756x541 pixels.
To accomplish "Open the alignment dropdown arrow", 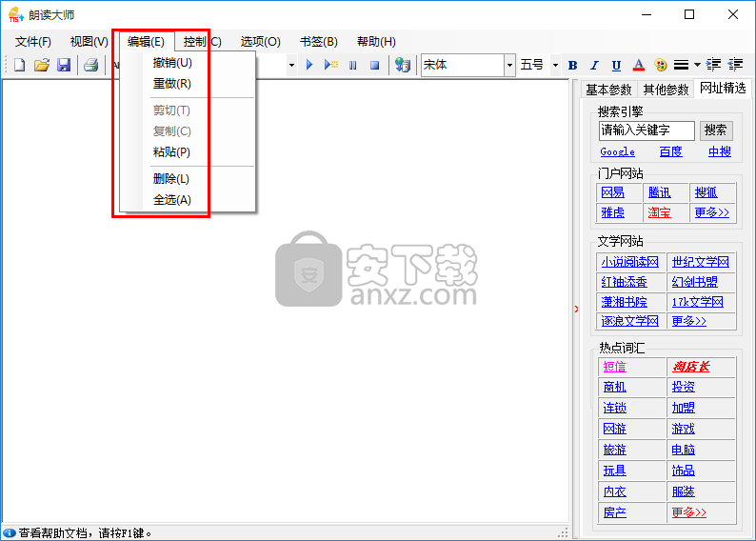I will [697, 65].
